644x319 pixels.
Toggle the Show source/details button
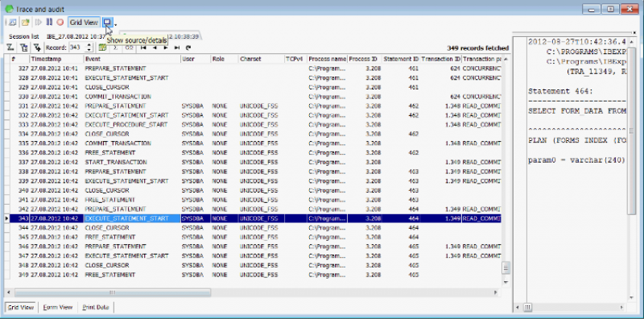point(108,23)
